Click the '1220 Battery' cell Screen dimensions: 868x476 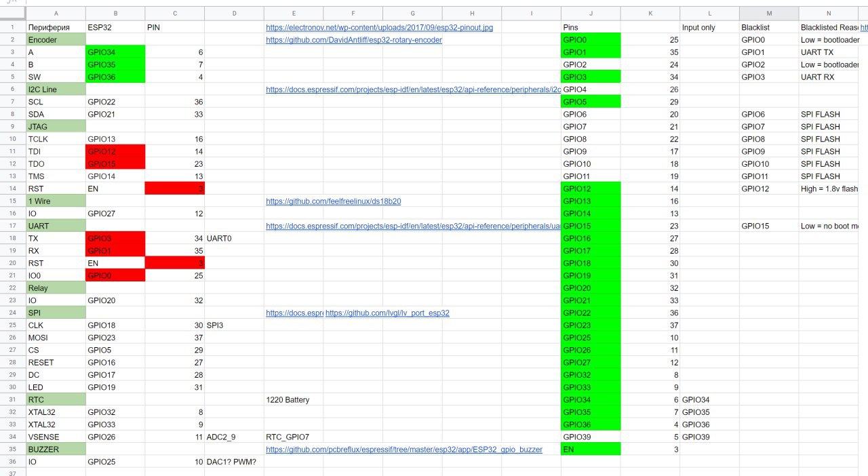[x=294, y=400]
